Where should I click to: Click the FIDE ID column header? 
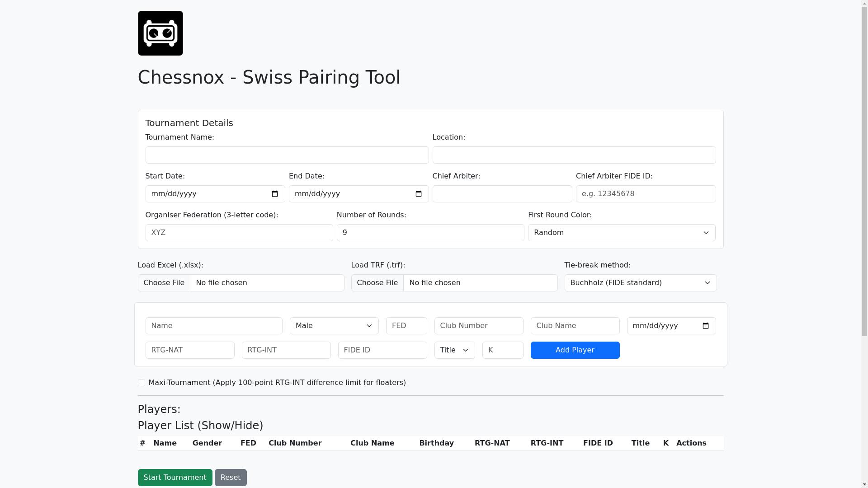click(598, 443)
